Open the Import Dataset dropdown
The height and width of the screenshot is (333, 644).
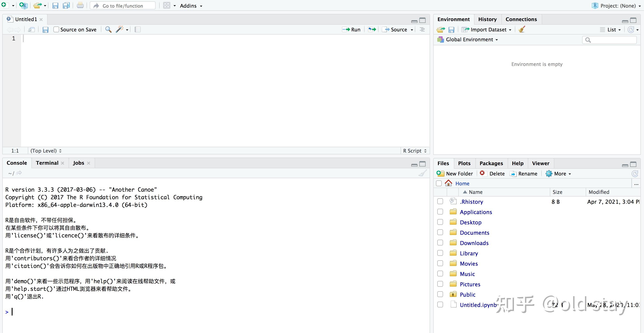pyautogui.click(x=487, y=30)
